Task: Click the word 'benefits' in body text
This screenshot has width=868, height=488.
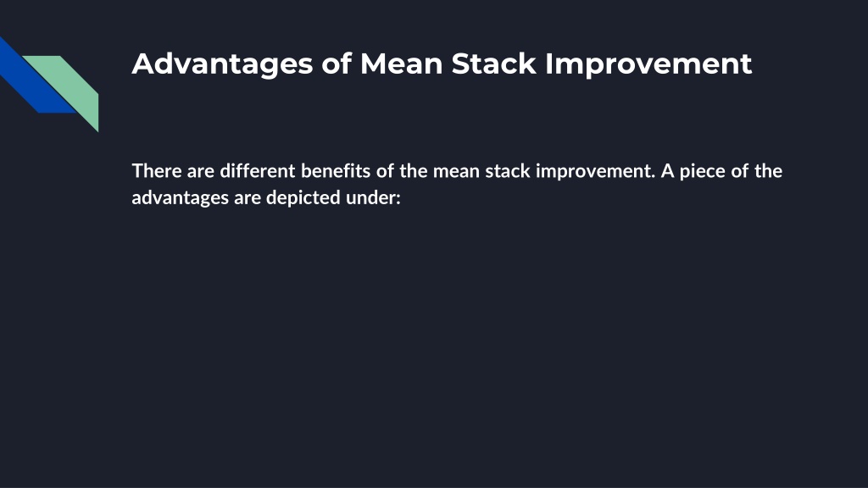Action: click(336, 170)
